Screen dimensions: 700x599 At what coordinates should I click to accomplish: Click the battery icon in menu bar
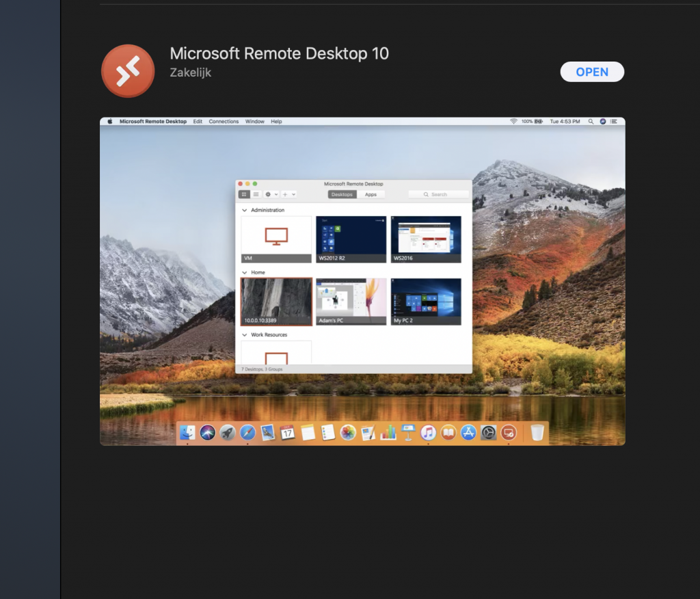tap(539, 122)
